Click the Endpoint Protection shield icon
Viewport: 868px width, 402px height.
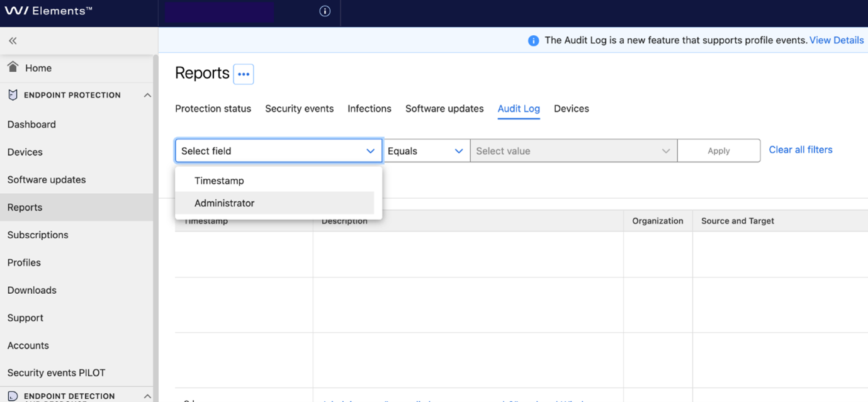point(13,95)
